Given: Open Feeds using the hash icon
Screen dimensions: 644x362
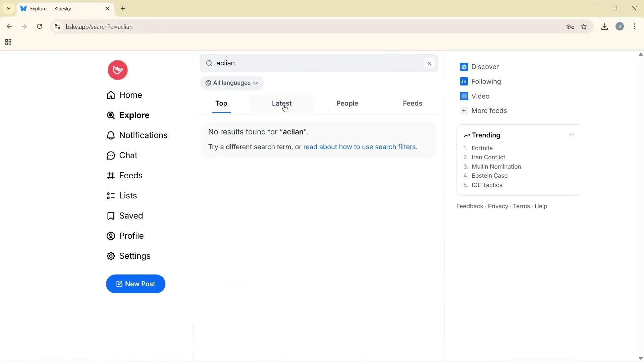Looking at the screenshot, I should 131,175.
